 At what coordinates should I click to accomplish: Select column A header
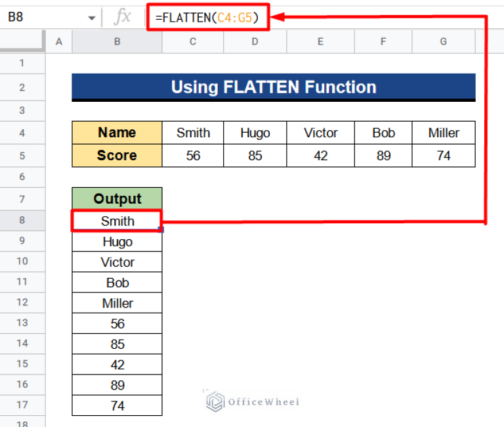[x=58, y=42]
